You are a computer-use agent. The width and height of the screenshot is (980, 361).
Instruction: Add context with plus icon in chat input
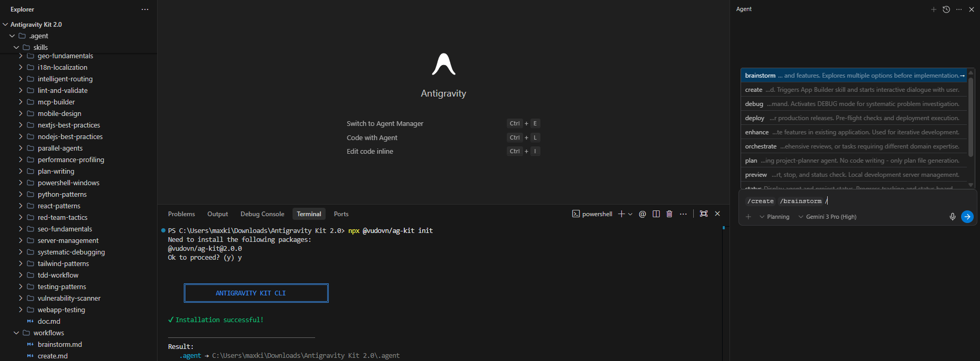(748, 217)
